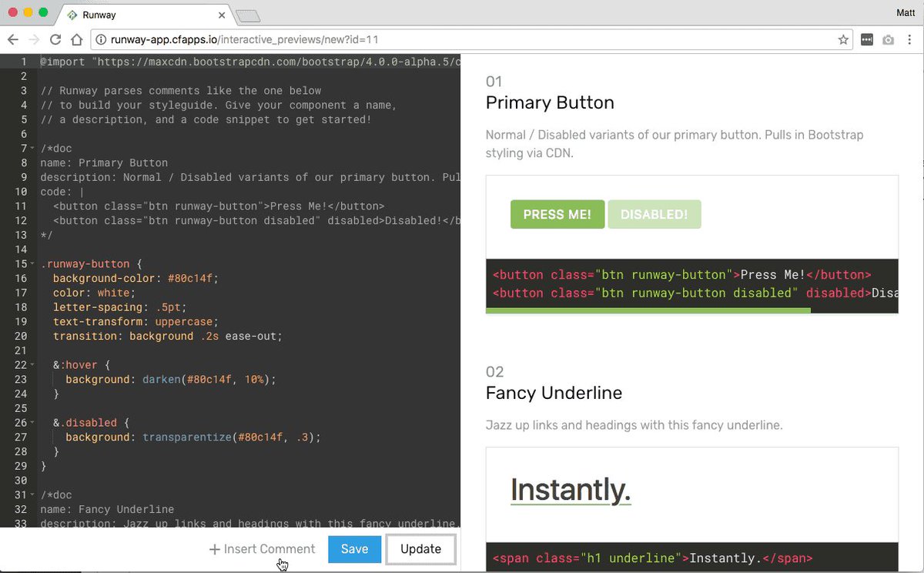Place cursor on background-color: #80c14f line
The height and width of the screenshot is (573, 924).
[x=136, y=278]
